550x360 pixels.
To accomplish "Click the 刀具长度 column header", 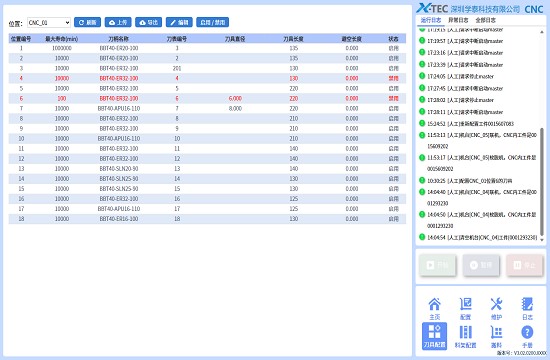I will 293,39.
